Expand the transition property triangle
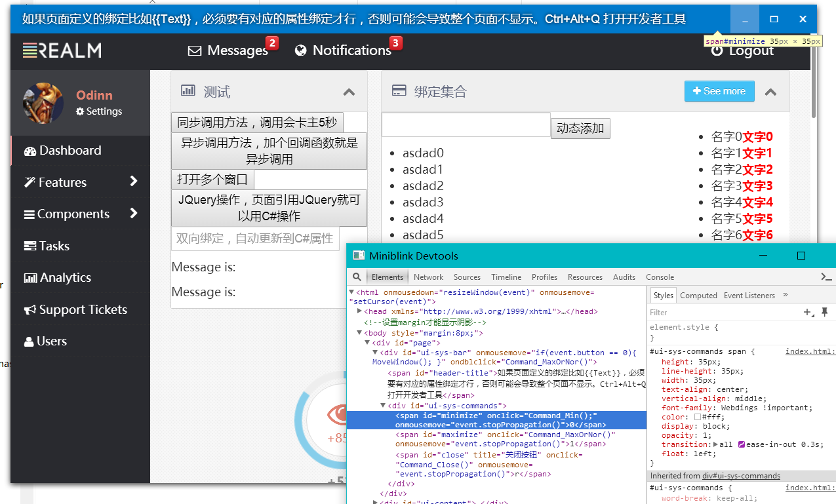The width and height of the screenshot is (836, 504). click(716, 444)
